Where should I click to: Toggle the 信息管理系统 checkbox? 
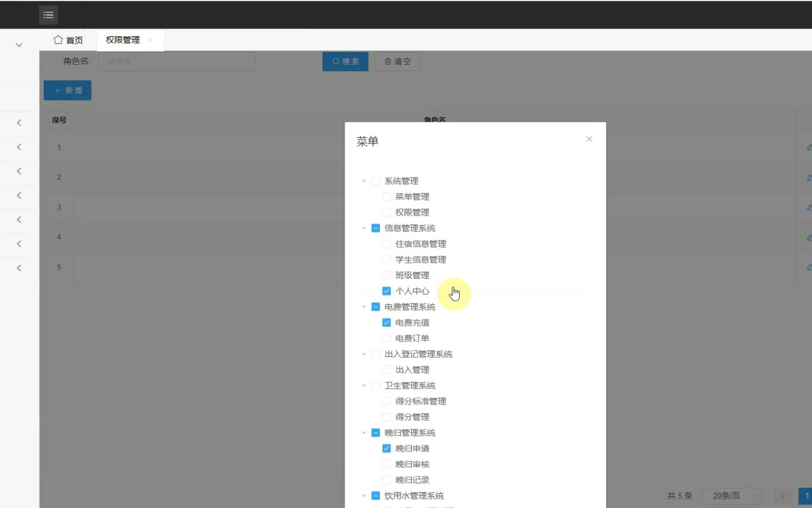[375, 228]
